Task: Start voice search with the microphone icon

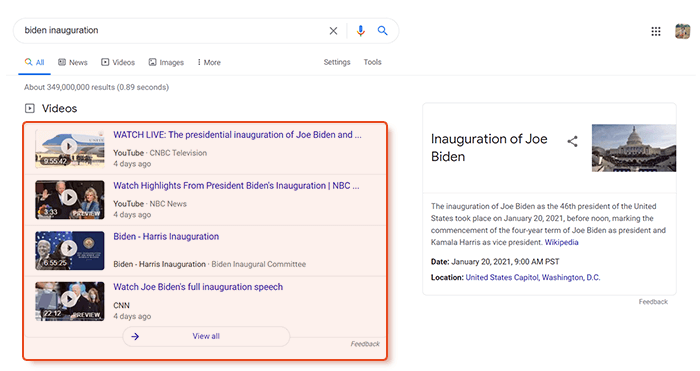Action: pyautogui.click(x=360, y=31)
